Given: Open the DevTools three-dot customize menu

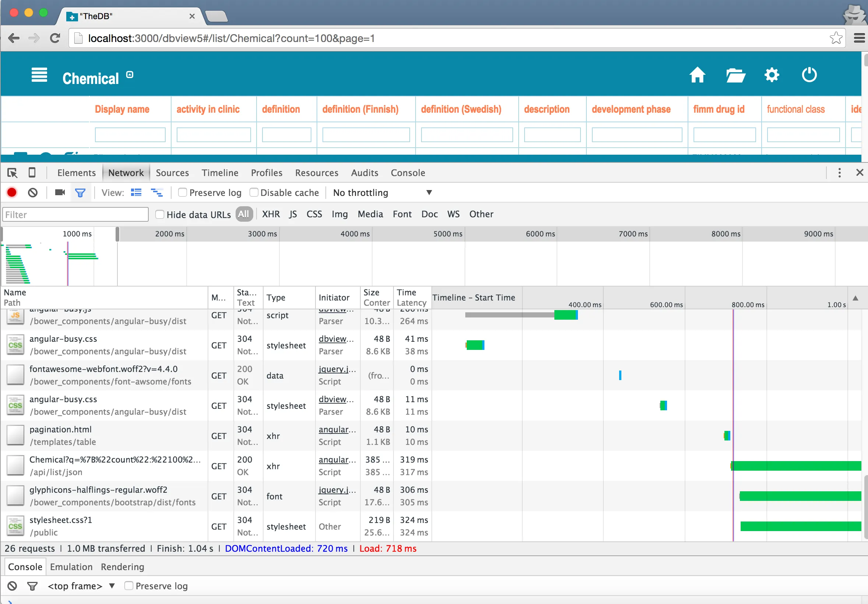Looking at the screenshot, I should 840,173.
